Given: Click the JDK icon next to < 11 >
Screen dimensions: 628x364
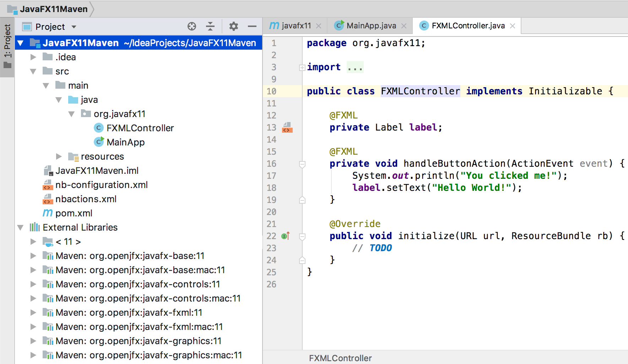Looking at the screenshot, I should (x=48, y=242).
